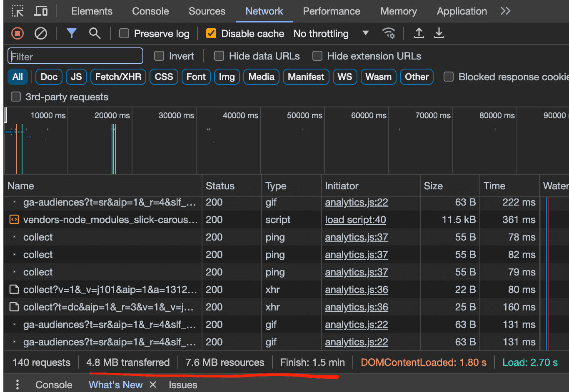Click script icon beside vendors-node_modules row
The height and width of the screenshot is (392, 569).
tap(14, 219)
